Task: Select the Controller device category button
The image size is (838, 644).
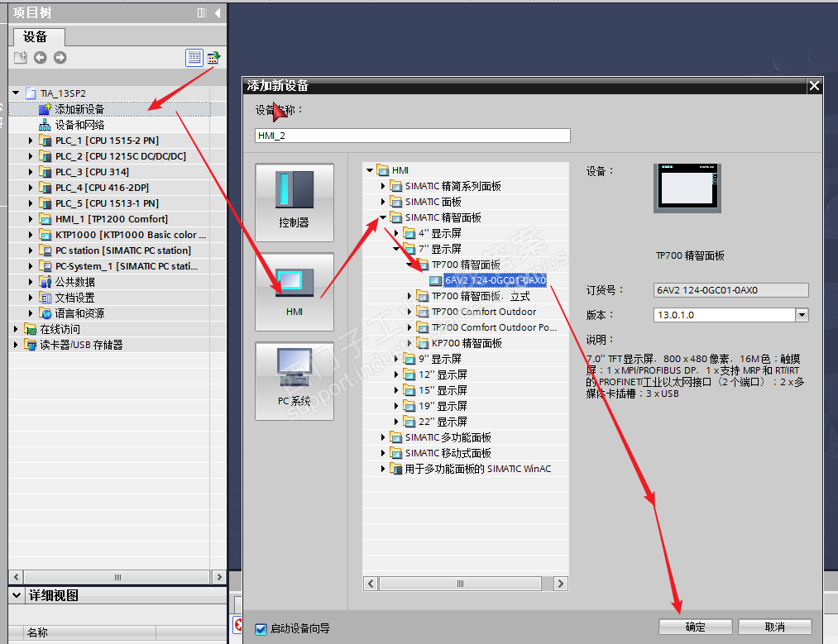Action: [294, 203]
